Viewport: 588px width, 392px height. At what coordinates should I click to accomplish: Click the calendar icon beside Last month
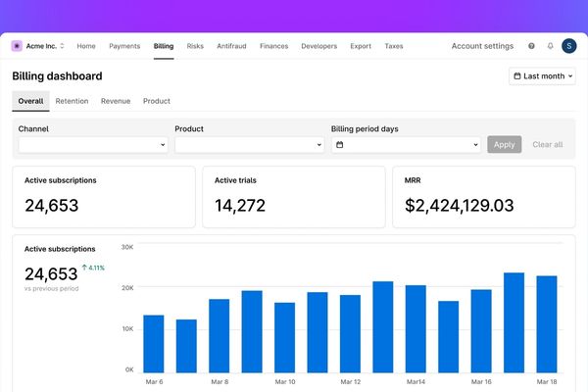point(517,75)
